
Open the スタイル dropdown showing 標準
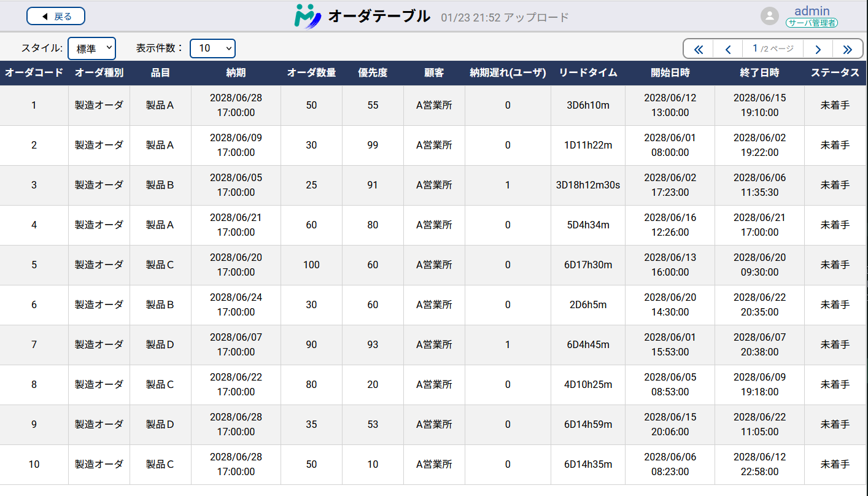click(x=92, y=48)
